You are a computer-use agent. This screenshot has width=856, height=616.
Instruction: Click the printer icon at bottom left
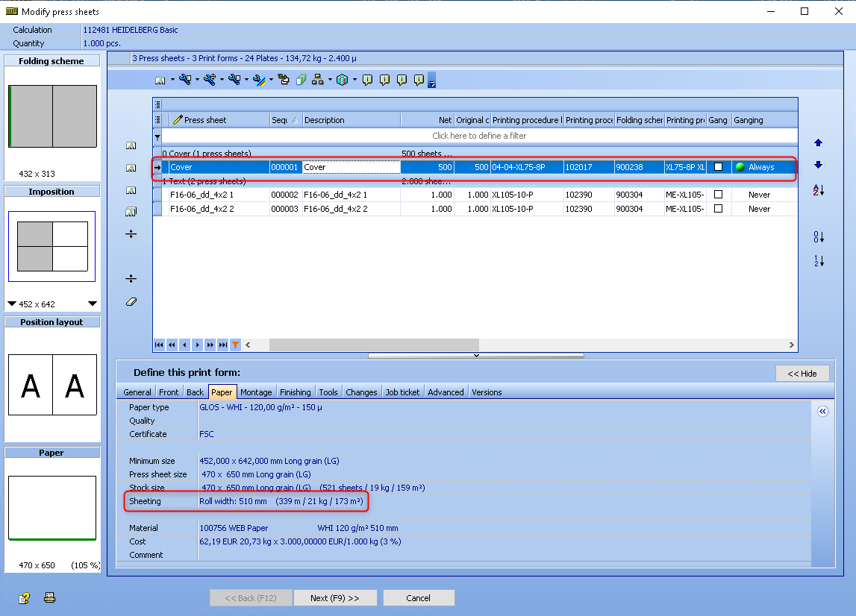coord(50,597)
